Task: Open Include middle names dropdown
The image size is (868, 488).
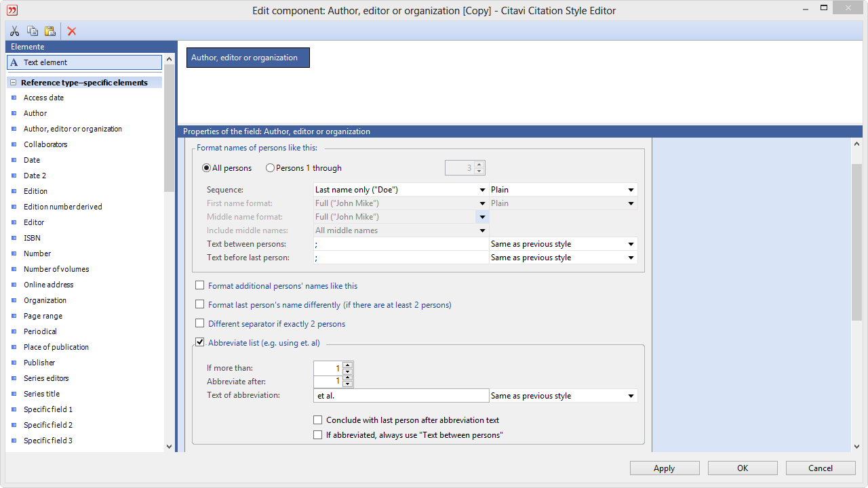Action: point(482,230)
